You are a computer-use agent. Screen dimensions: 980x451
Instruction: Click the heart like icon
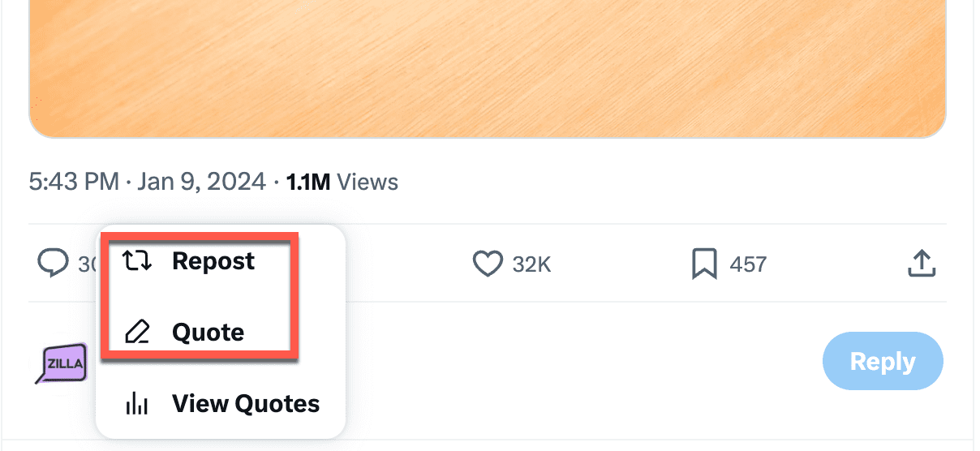click(x=488, y=264)
